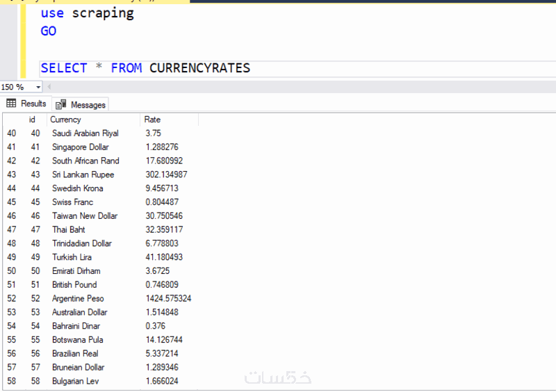The height and width of the screenshot is (392, 556).
Task: Select the Rate column header
Action: (152, 120)
